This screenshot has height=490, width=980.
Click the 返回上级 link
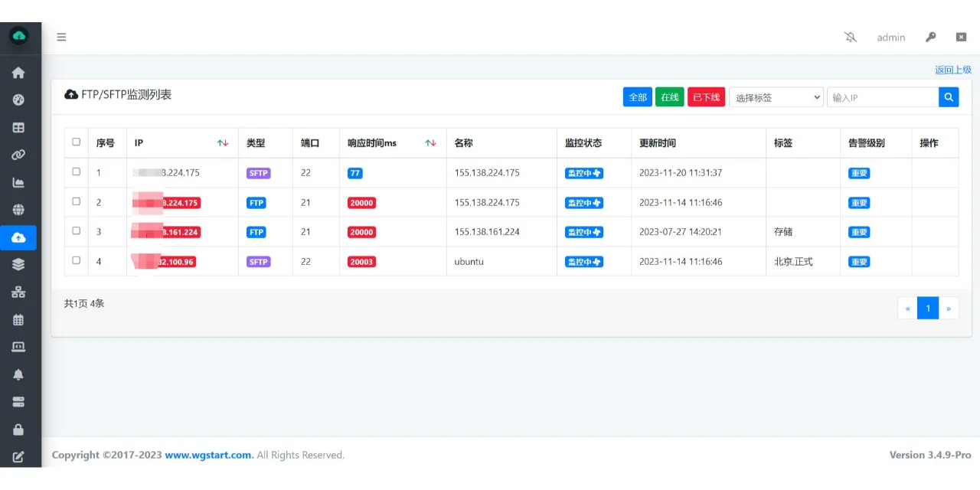pos(953,70)
